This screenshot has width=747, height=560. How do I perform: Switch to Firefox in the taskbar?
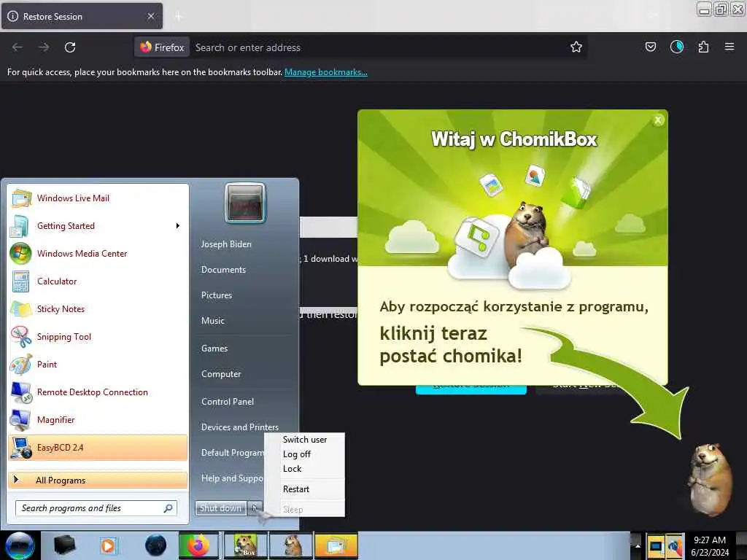tap(198, 545)
